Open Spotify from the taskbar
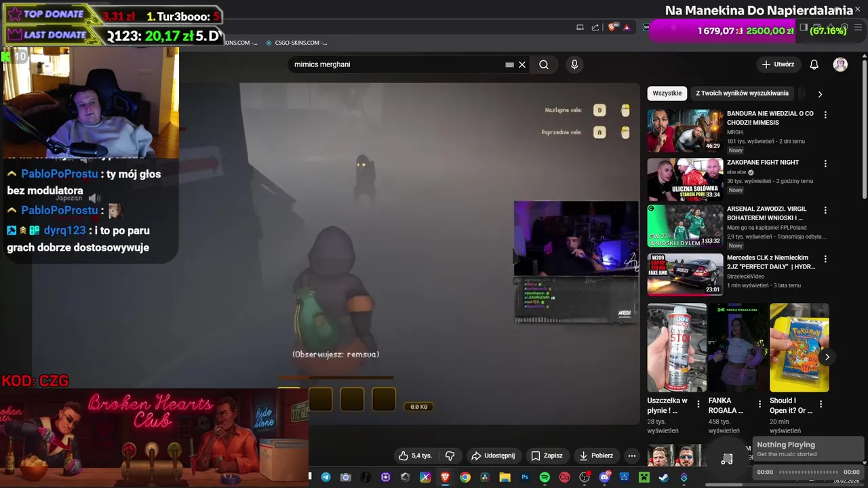The width and height of the screenshot is (868, 488). point(545,477)
